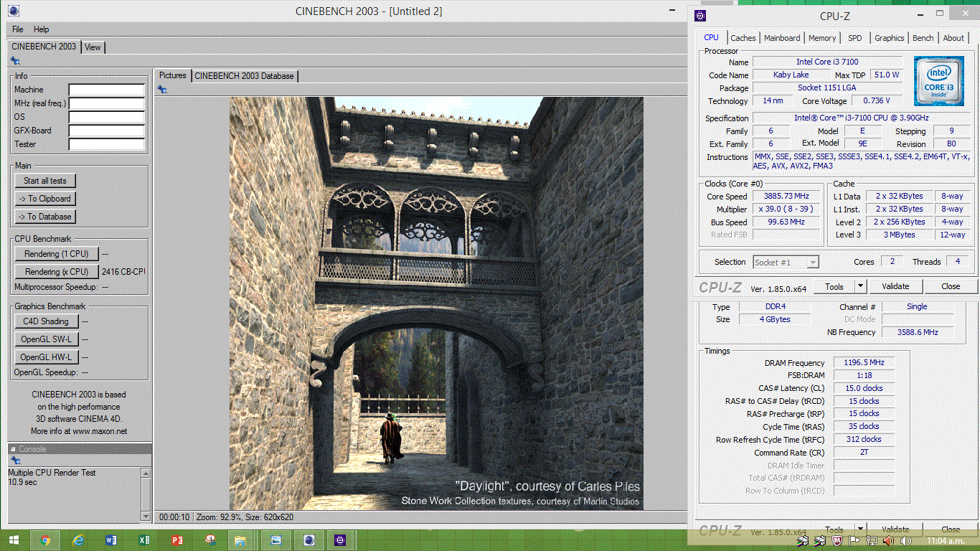Viewport: 980px width, 551px height.
Task: Click into the MHz (real freq.) field
Action: [x=107, y=104]
